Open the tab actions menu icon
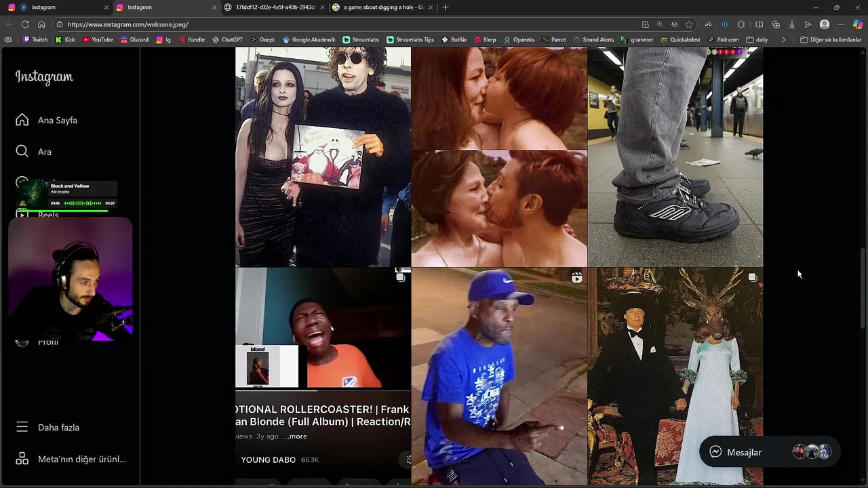This screenshot has width=868, height=488. point(9,40)
